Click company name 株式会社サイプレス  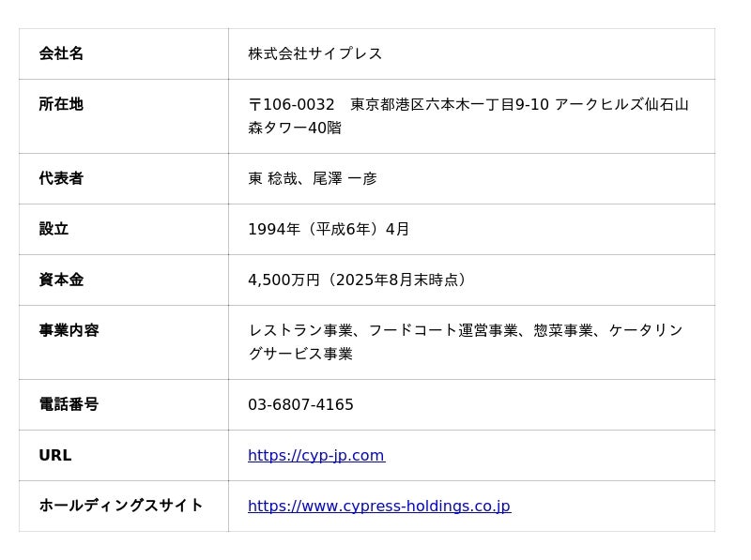click(x=315, y=53)
